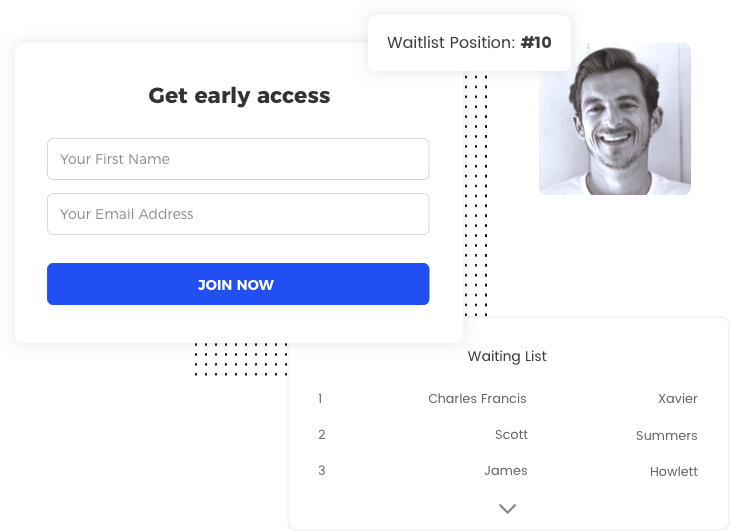Image resolution: width=730 pixels, height=531 pixels.
Task: Click the last name Xavier
Action: 677,399
